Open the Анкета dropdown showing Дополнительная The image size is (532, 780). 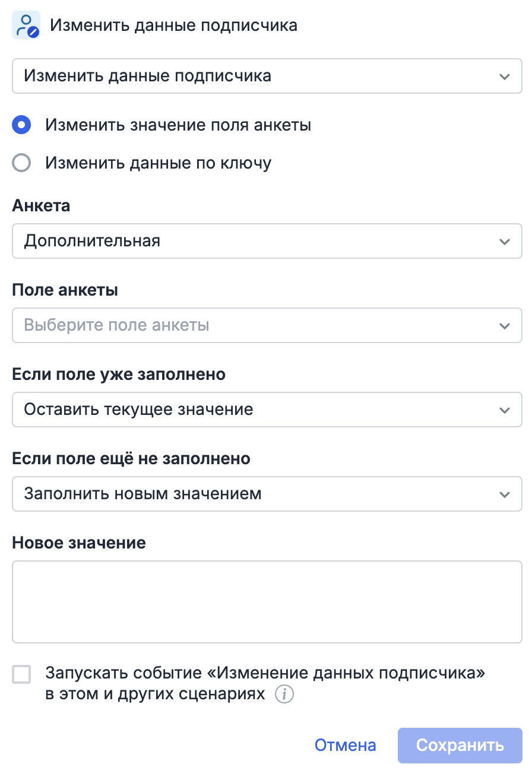click(266, 241)
